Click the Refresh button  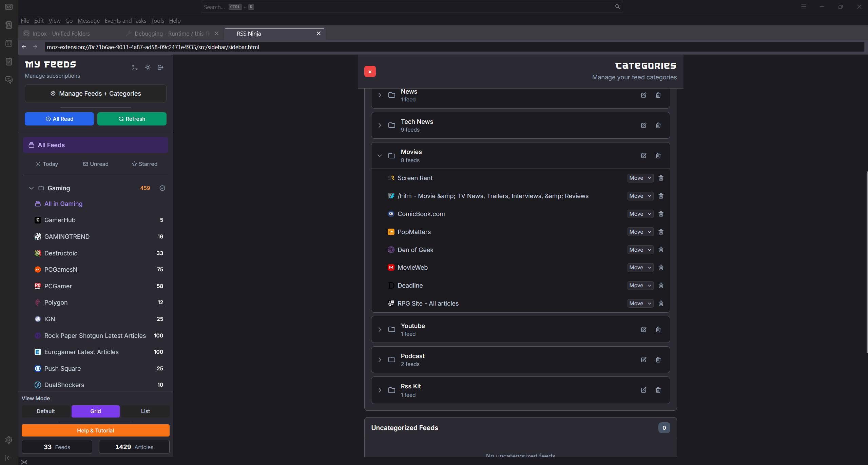coord(132,119)
